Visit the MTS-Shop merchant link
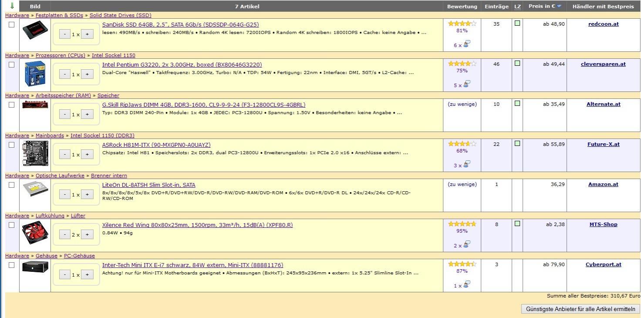The height and width of the screenshot is (318, 644). (x=603, y=224)
